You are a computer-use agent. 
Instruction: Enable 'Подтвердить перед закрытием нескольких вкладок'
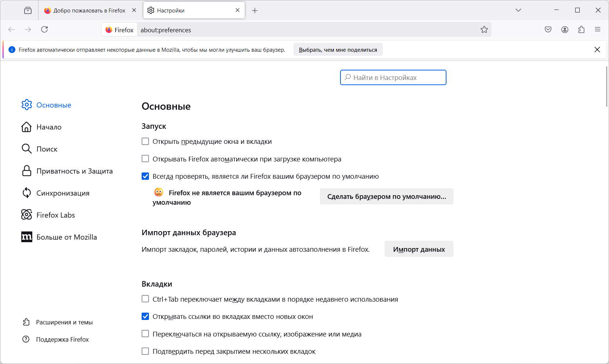coord(145,351)
